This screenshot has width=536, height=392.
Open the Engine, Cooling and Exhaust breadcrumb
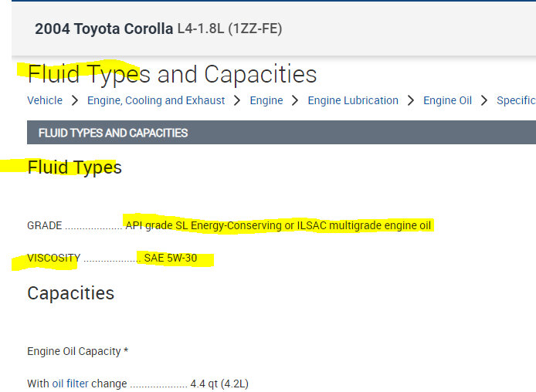[x=156, y=100]
